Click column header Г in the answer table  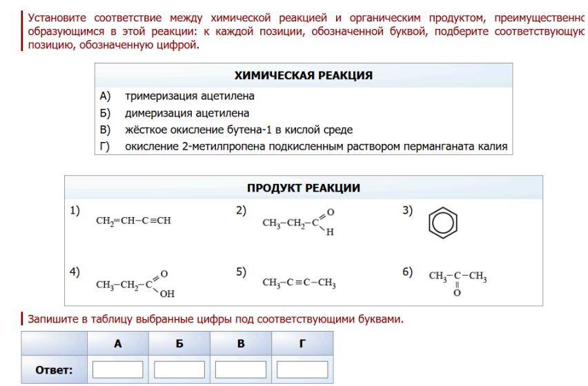302,343
